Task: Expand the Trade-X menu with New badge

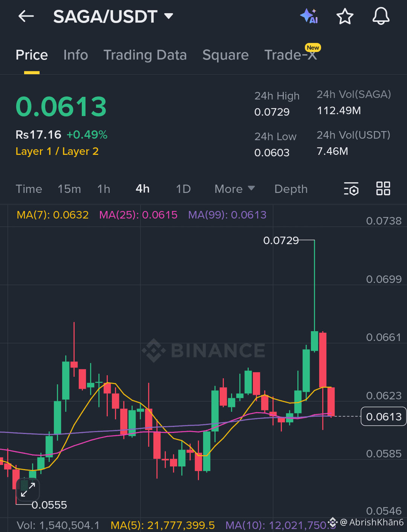Action: tap(291, 55)
